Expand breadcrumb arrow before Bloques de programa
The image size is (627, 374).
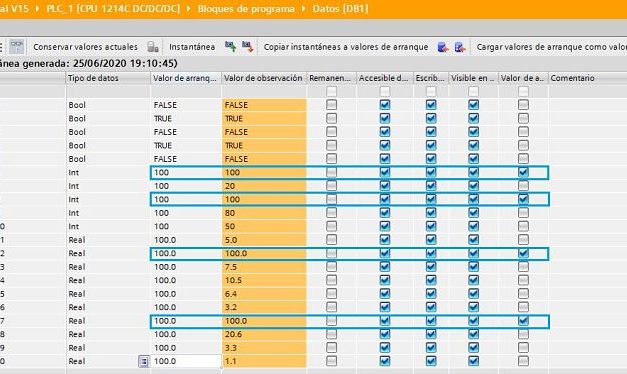click(189, 8)
